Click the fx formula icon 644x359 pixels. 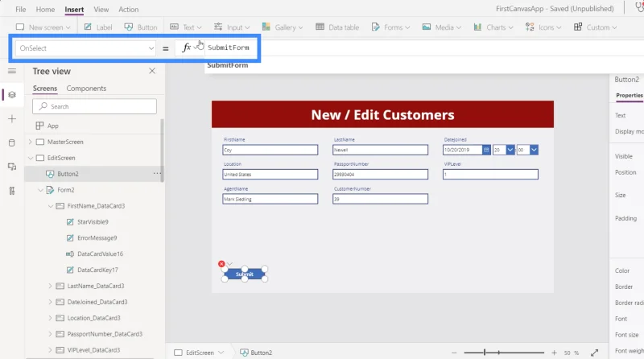tap(186, 47)
